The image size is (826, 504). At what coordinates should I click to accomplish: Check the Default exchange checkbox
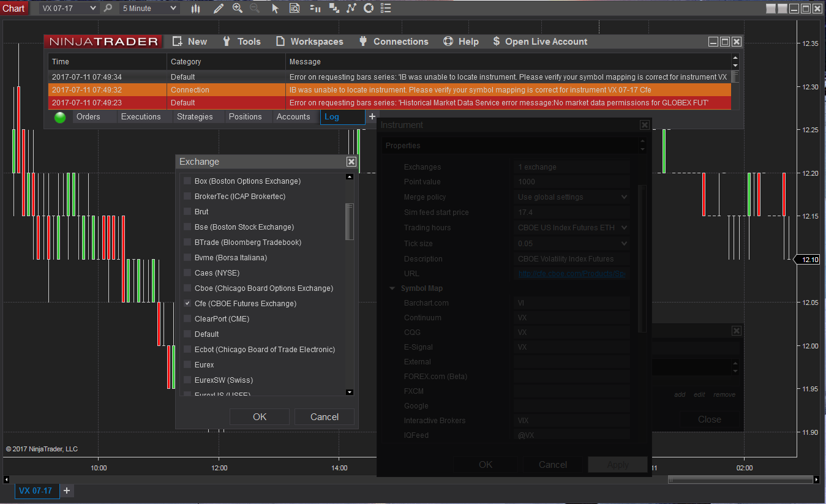[x=188, y=334]
